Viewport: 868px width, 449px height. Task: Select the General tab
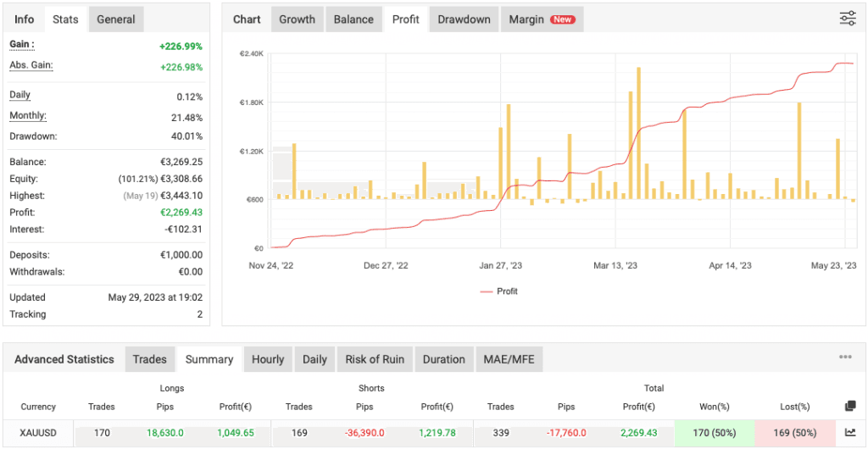(x=116, y=19)
